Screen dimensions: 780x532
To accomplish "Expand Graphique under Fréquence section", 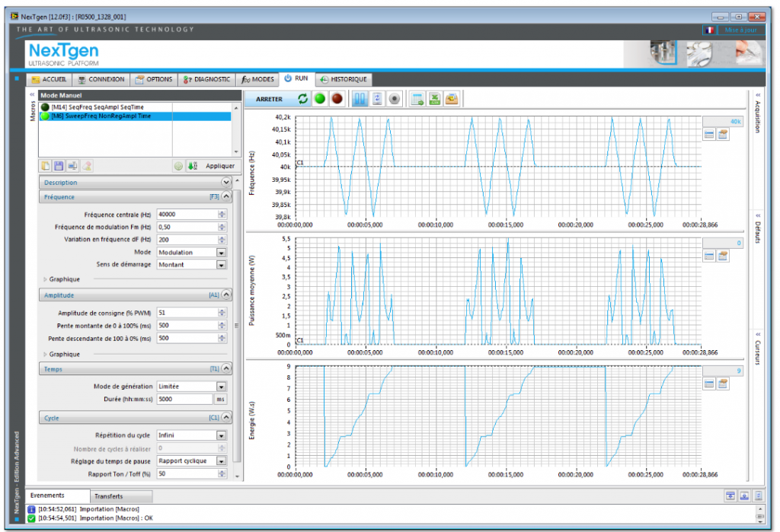I will pyautogui.click(x=45, y=279).
